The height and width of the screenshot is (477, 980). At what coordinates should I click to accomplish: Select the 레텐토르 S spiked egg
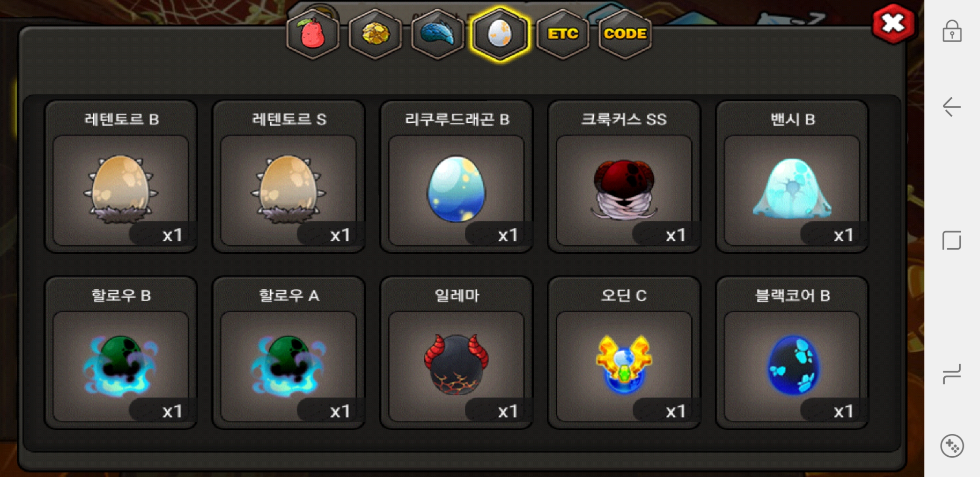point(289,177)
